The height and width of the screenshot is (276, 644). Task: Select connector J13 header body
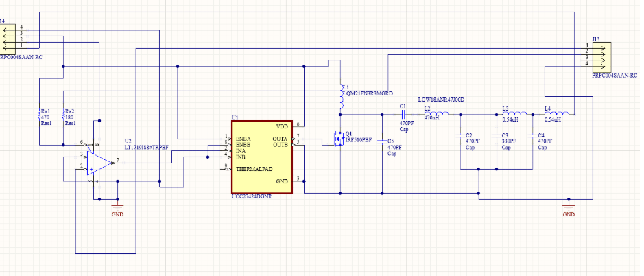tap(601, 56)
